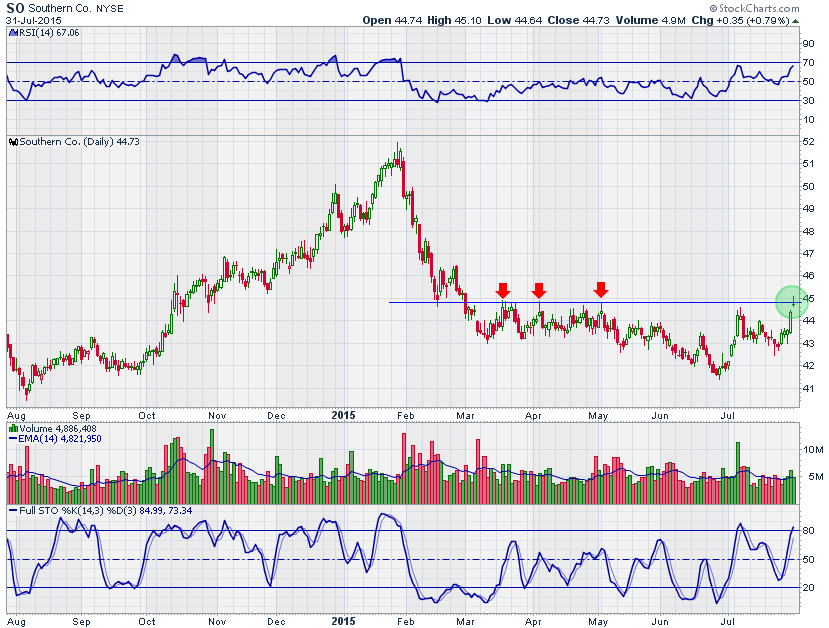The width and height of the screenshot is (829, 628).
Task: Click the Southern Co. (Daily) legend icon
Action: [10, 142]
